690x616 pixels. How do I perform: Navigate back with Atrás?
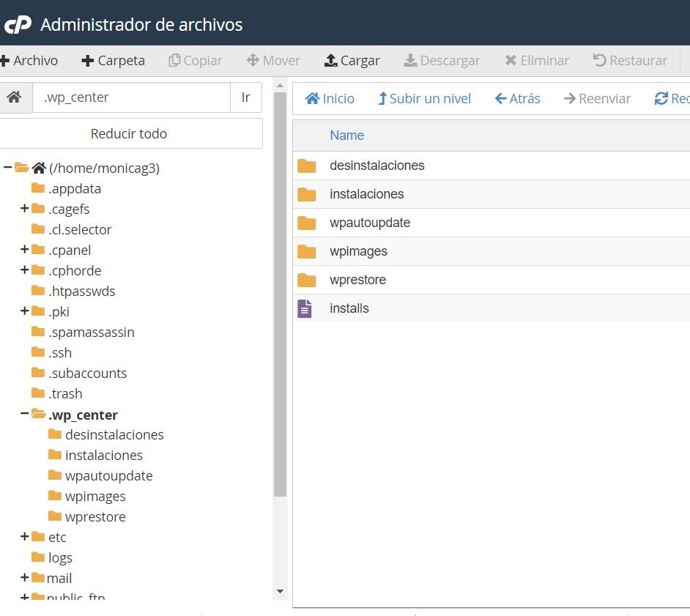(517, 99)
